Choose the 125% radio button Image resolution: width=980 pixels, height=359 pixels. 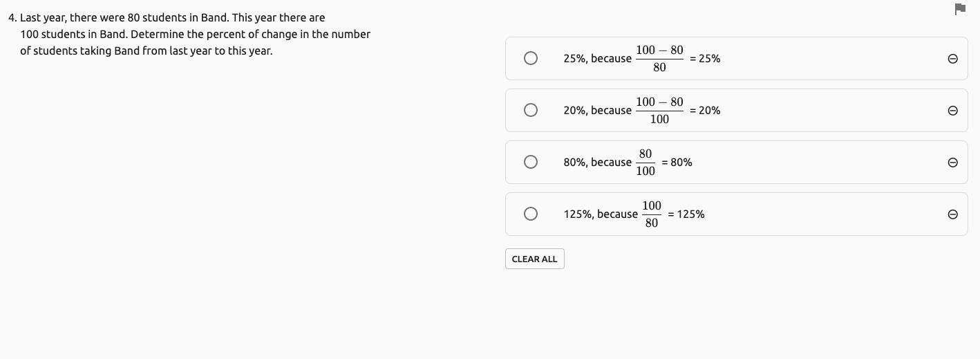click(x=531, y=214)
